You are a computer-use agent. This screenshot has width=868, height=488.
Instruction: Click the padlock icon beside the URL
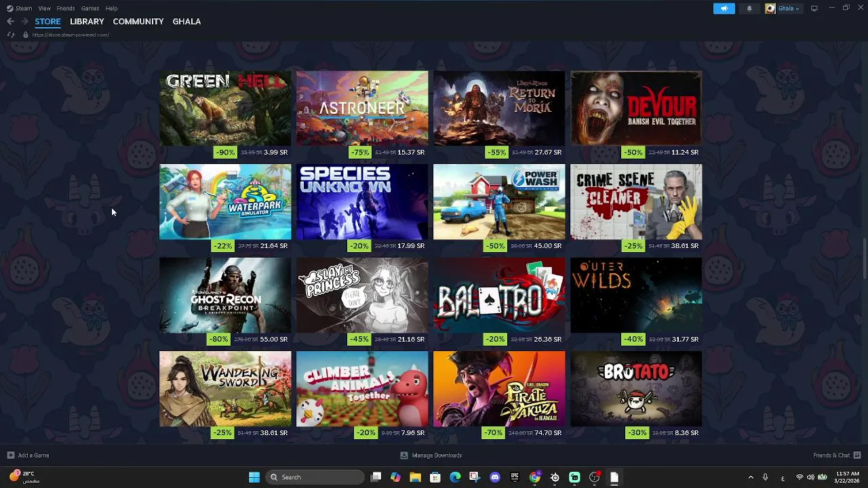click(26, 35)
